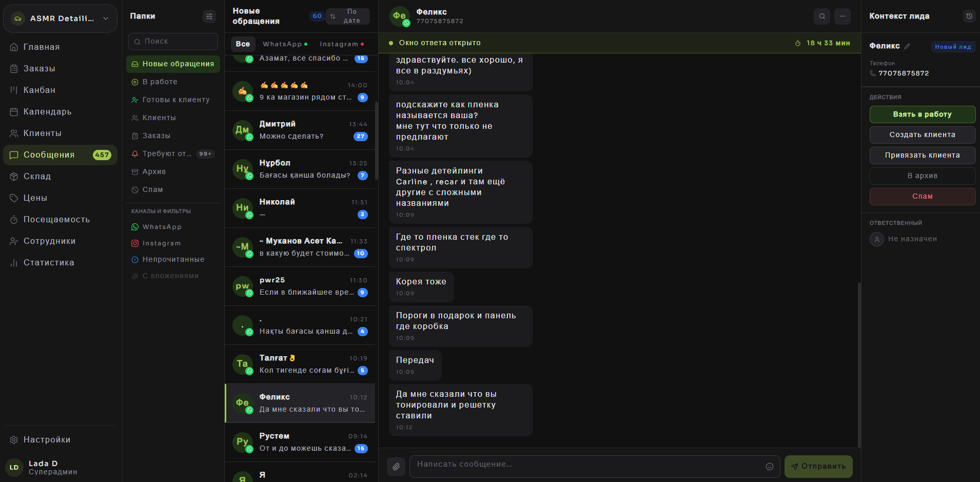This screenshot has height=482, width=980.
Task: Attach a file with paperclip icon
Action: 396,467
